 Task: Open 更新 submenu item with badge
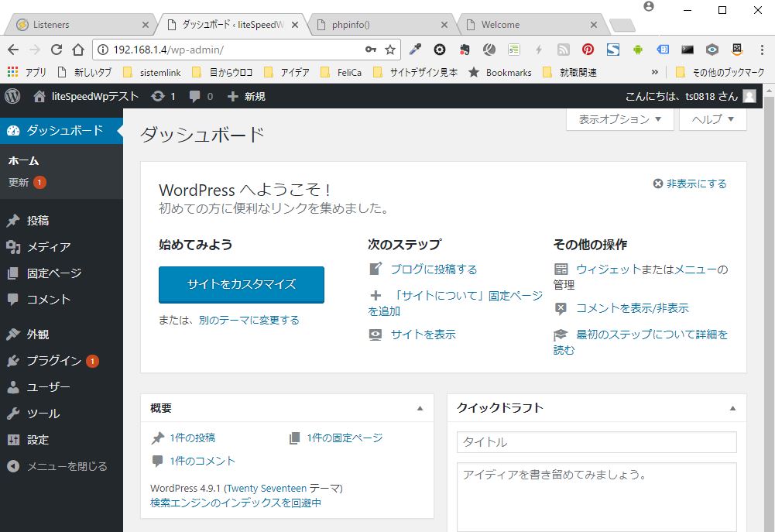[x=27, y=183]
